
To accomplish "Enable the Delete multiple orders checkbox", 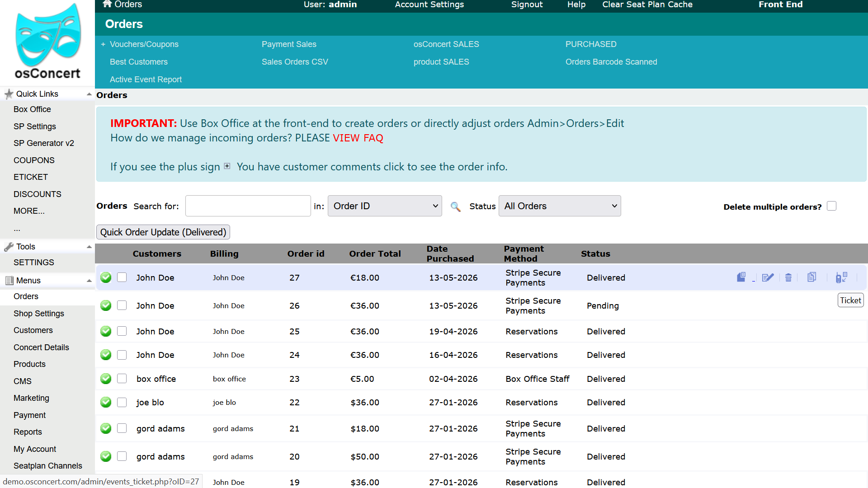I will 832,206.
